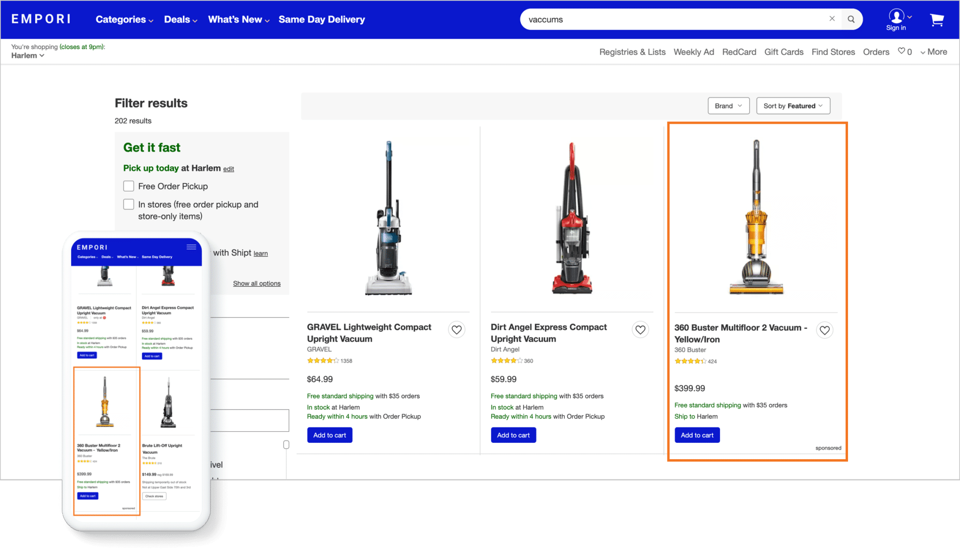The height and width of the screenshot is (560, 960).
Task: Click yellow 360 Buster vacuum image
Action: click(x=756, y=217)
